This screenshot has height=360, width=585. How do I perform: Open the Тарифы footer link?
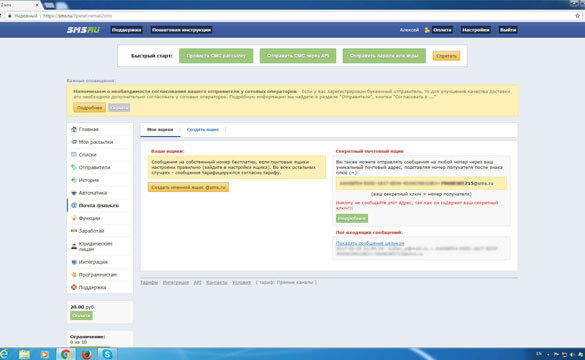[149, 282]
